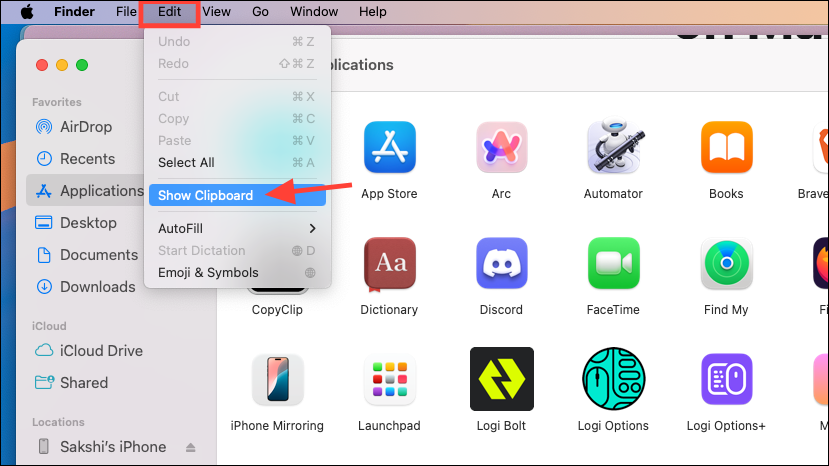Choose Show Clipboard from Edit menu
The width and height of the screenshot is (829, 466).
[237, 195]
